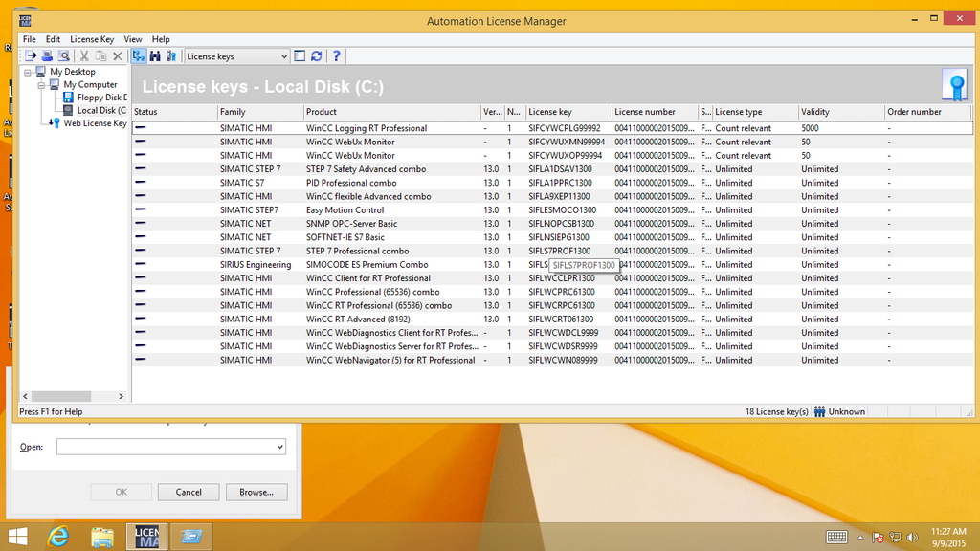
Task: Click the connect computer key toolbar icon
Action: [171, 56]
